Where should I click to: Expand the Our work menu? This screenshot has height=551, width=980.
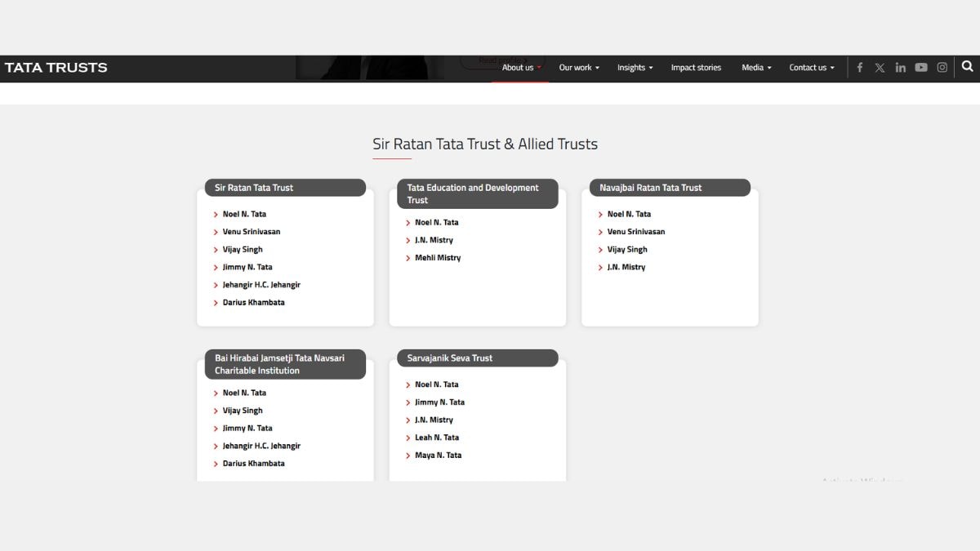pyautogui.click(x=579, y=68)
